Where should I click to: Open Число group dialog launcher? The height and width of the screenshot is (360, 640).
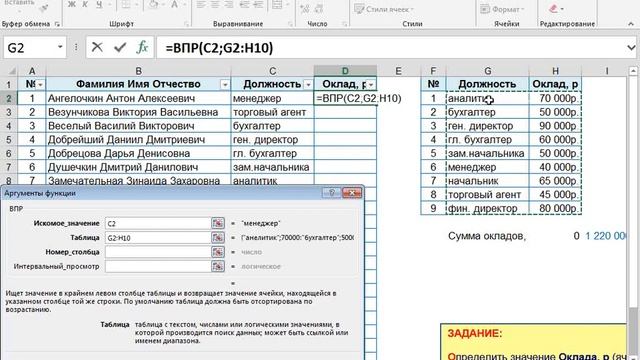coord(345,24)
